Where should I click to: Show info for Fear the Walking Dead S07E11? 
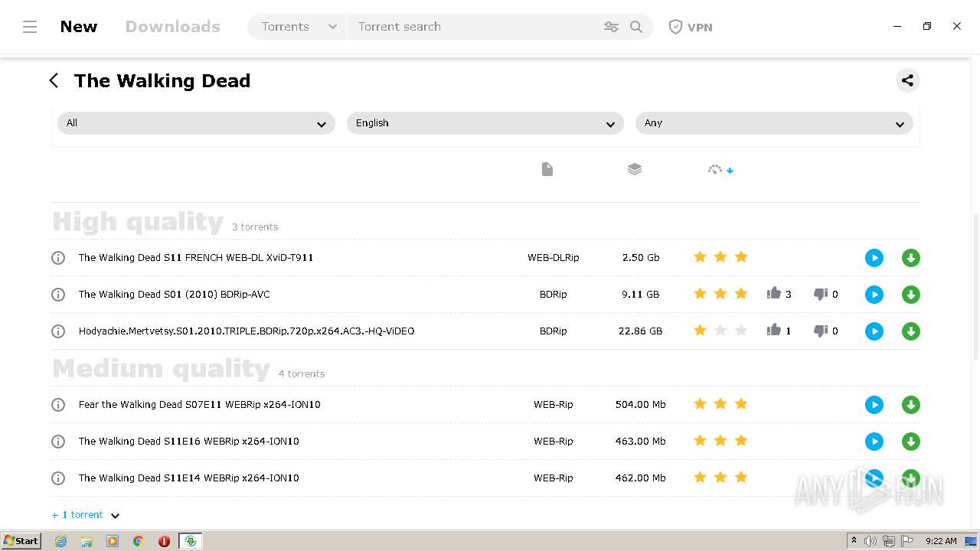click(58, 405)
